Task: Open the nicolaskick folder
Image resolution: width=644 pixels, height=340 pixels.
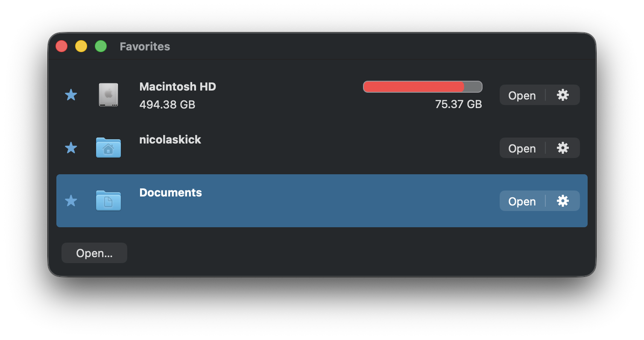Action: click(x=522, y=148)
